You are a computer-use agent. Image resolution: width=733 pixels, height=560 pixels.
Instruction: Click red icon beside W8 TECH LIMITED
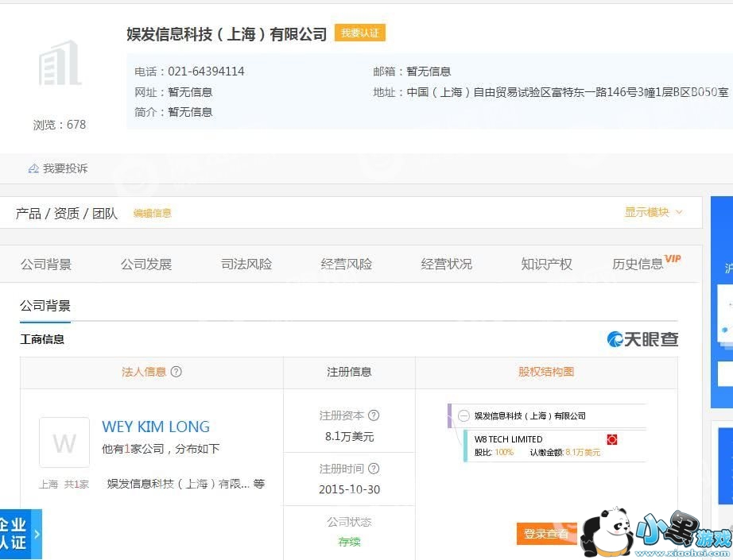point(612,439)
